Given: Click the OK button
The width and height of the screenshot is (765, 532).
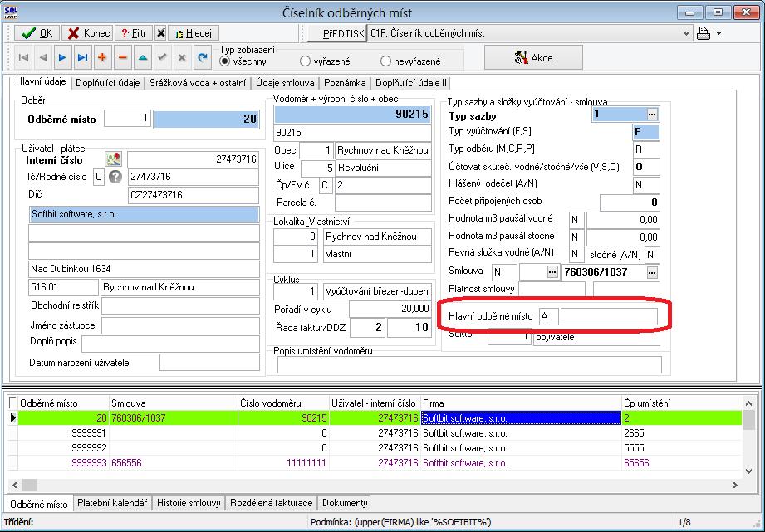Looking at the screenshot, I should (x=37, y=33).
